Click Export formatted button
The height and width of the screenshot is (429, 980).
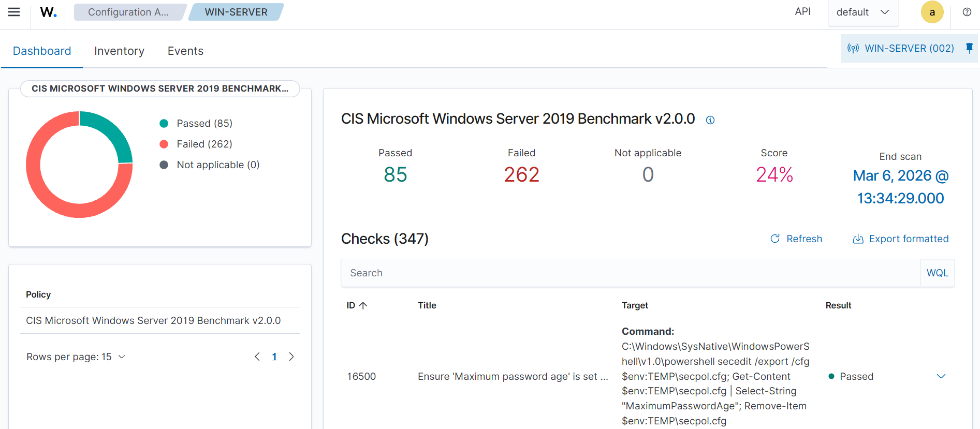(x=901, y=239)
